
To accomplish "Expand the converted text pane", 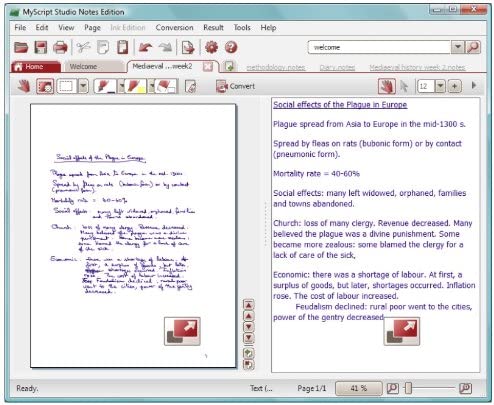I will [402, 331].
